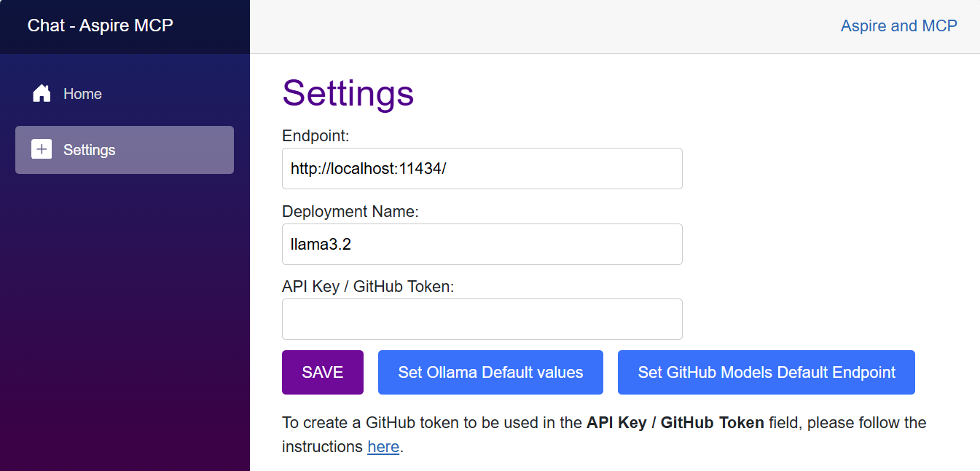
Task: Select the API Key / GitHub Token field
Action: coord(482,319)
